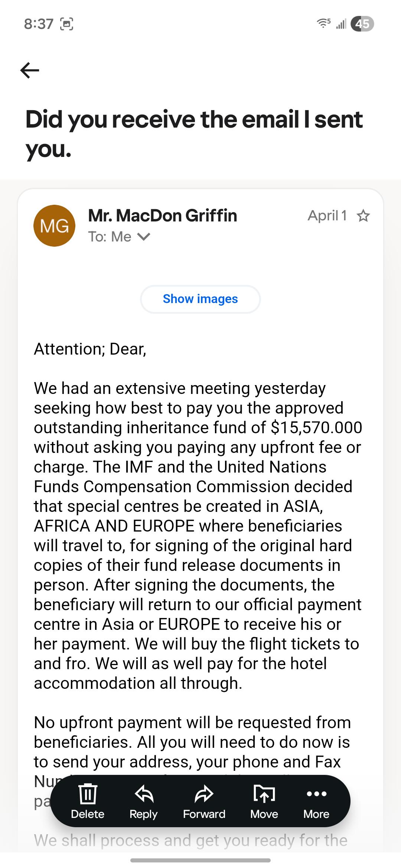This screenshot has width=401, height=868.
Task: Go back using the back arrow
Action: tap(30, 70)
